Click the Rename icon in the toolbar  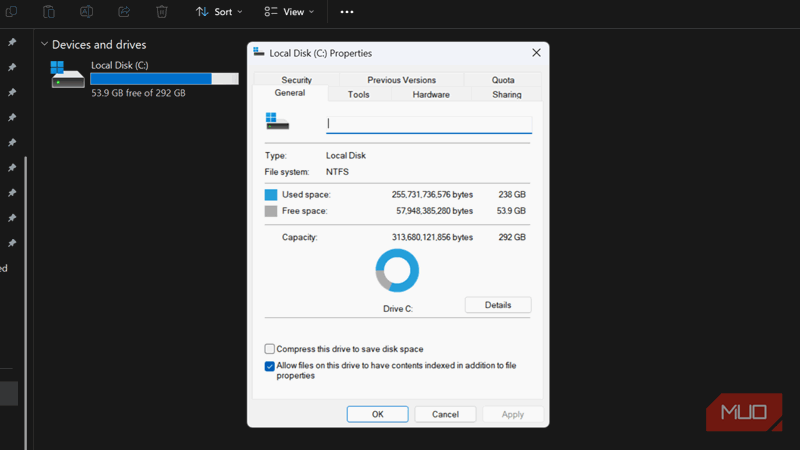[x=86, y=12]
